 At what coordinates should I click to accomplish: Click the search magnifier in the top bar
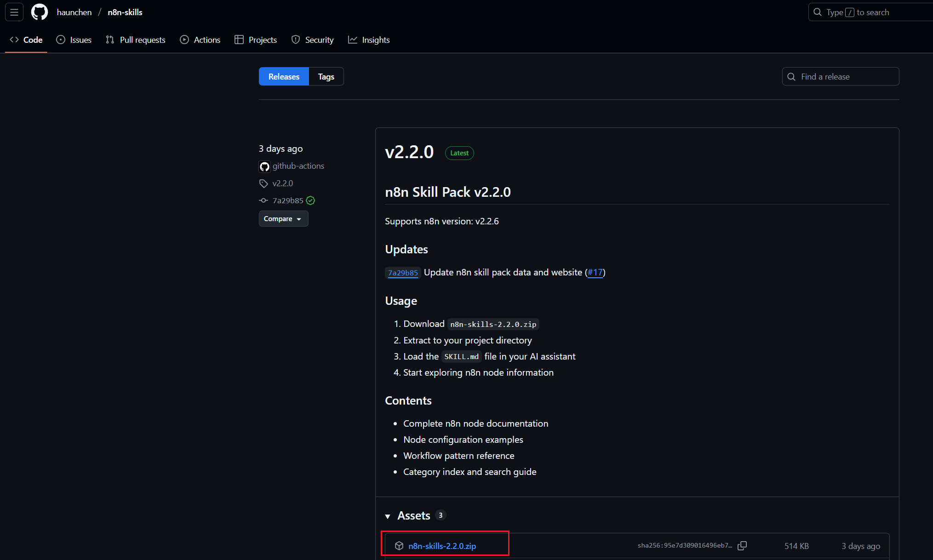818,12
